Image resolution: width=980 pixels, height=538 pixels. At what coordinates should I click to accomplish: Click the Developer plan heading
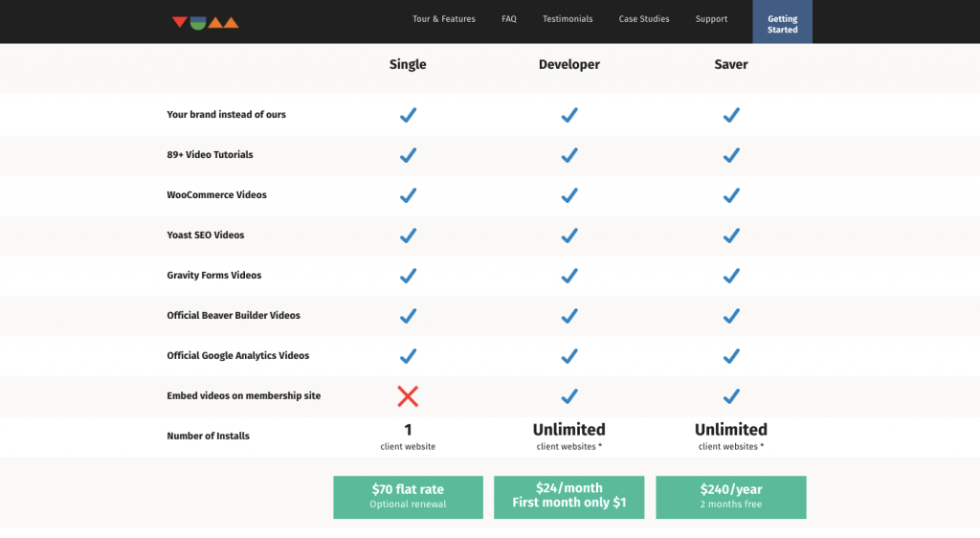coord(568,64)
